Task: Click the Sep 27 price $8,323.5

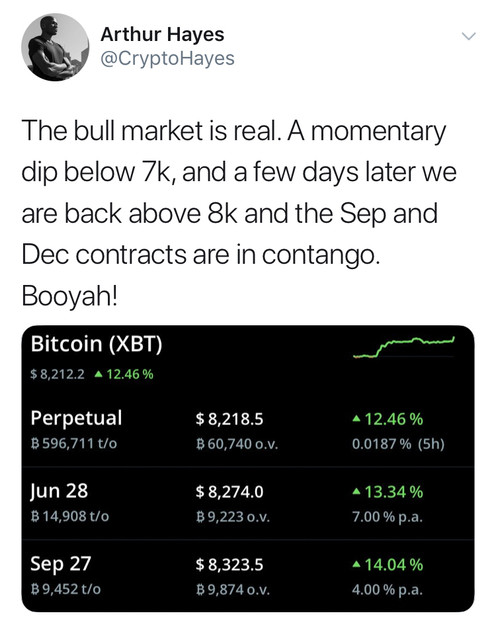Action: (229, 565)
